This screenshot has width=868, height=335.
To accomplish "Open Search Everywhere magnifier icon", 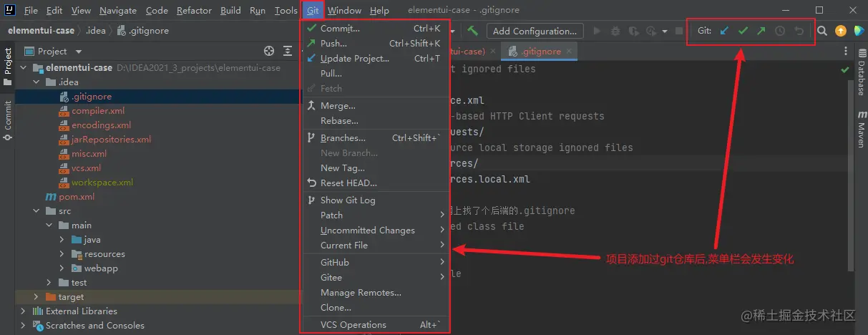I will coord(822,31).
